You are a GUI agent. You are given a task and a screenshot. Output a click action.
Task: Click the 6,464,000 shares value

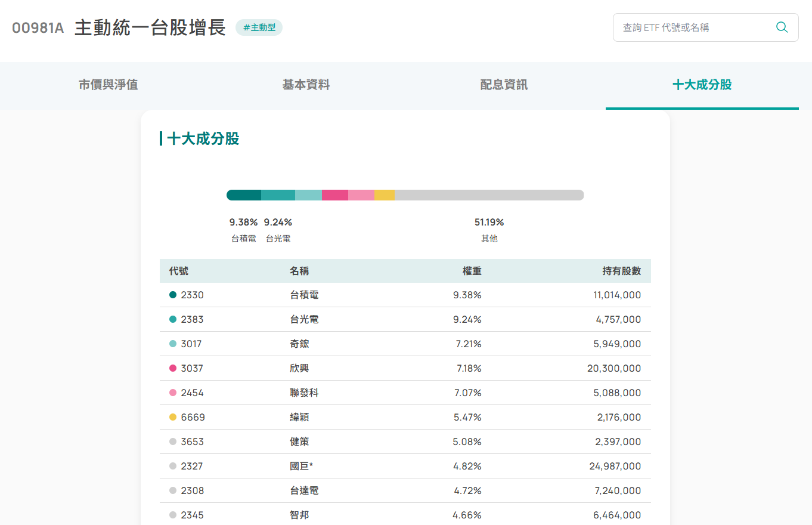617,515
